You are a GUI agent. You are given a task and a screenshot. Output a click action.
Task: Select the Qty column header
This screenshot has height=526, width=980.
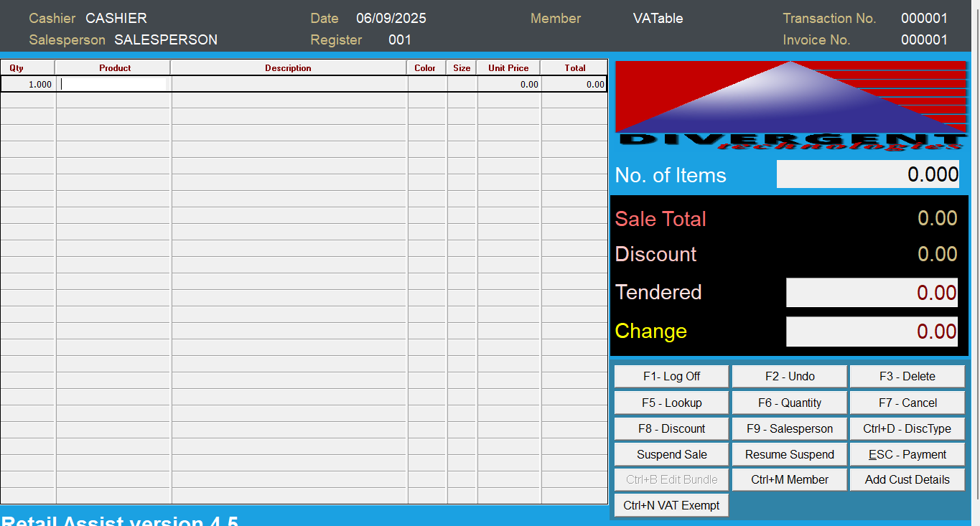[28, 67]
